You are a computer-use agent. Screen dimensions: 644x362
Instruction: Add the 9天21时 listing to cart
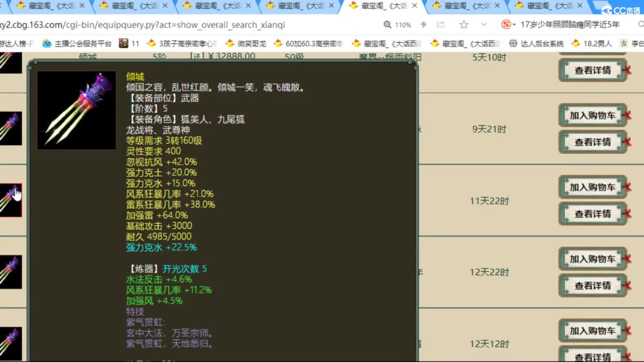coord(593,116)
